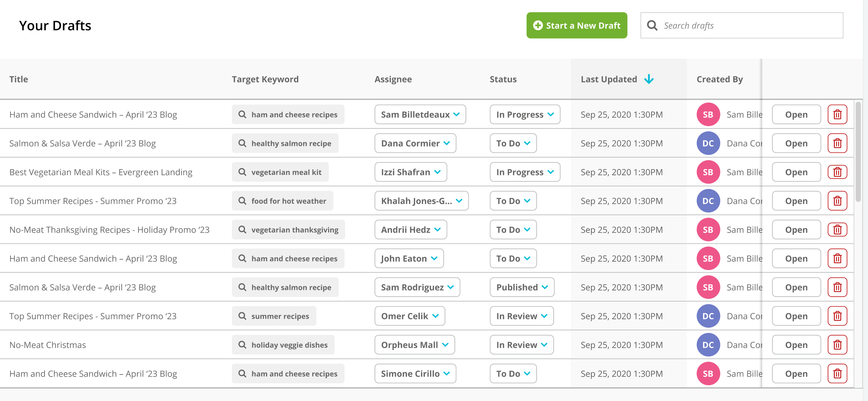Screen dimensions: 868x401
Task: Start a new draft
Action: click(x=577, y=25)
